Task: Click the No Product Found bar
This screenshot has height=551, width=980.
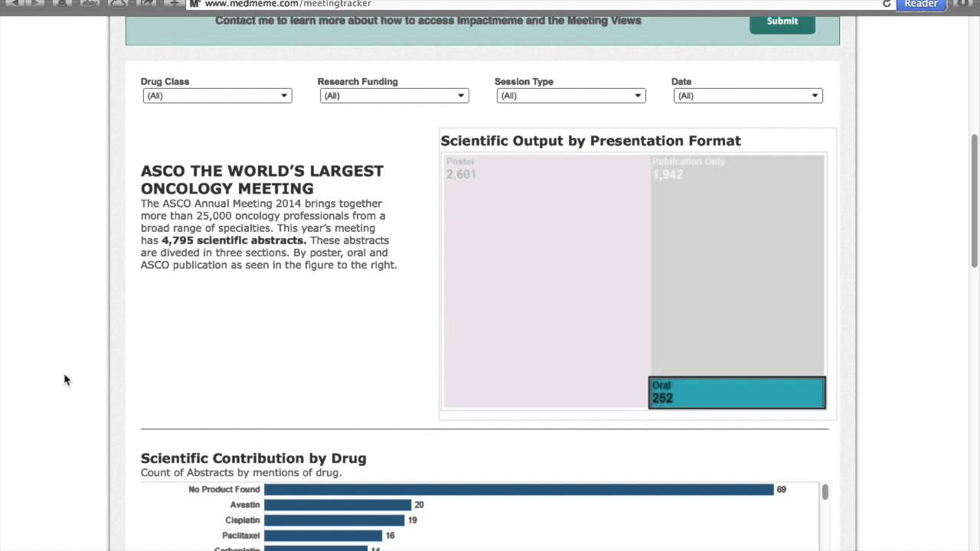Action: (519, 490)
